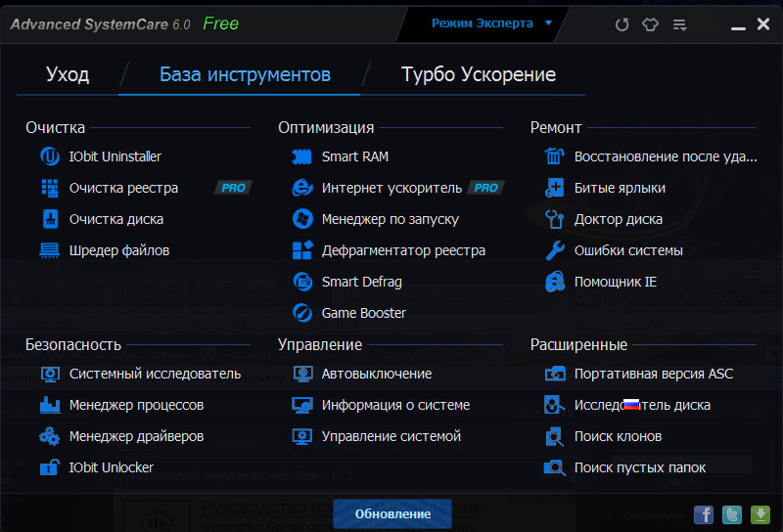Screen dimensions: 783x532
Task: Click the Восстановление после удаления icon
Action: (x=554, y=156)
